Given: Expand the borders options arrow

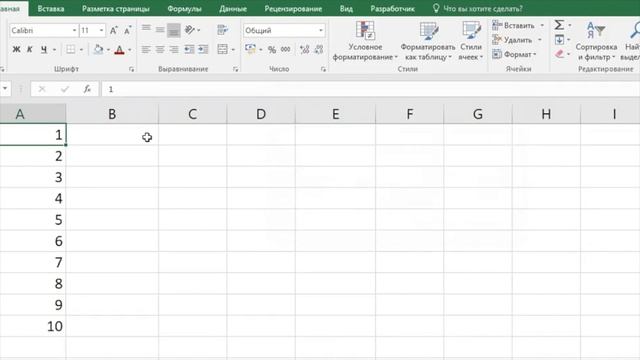Looking at the screenshot, I should tap(81, 50).
